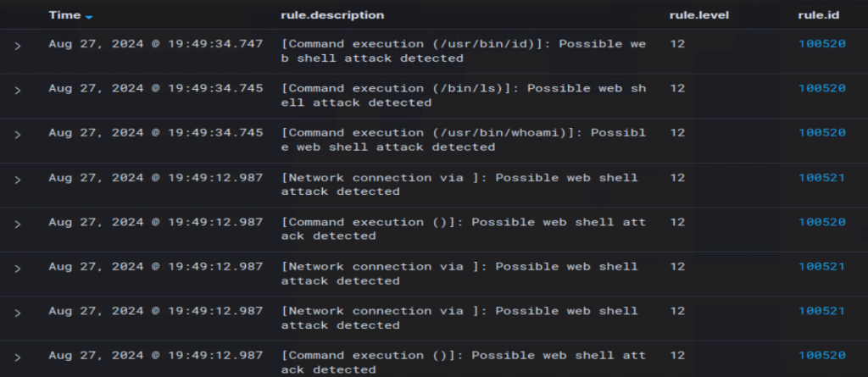Open rule 100520 link in the last row
This screenshot has width=868, height=377.
[821, 355]
